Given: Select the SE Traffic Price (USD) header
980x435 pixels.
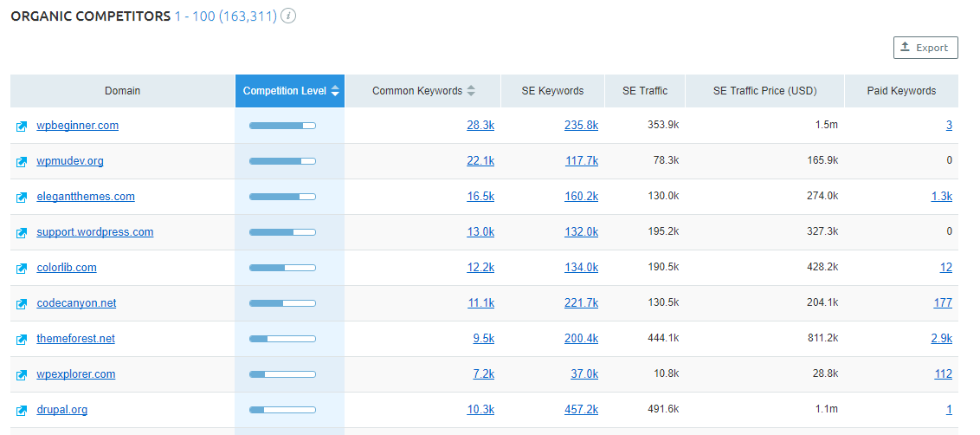Looking at the screenshot, I should coord(765,91).
